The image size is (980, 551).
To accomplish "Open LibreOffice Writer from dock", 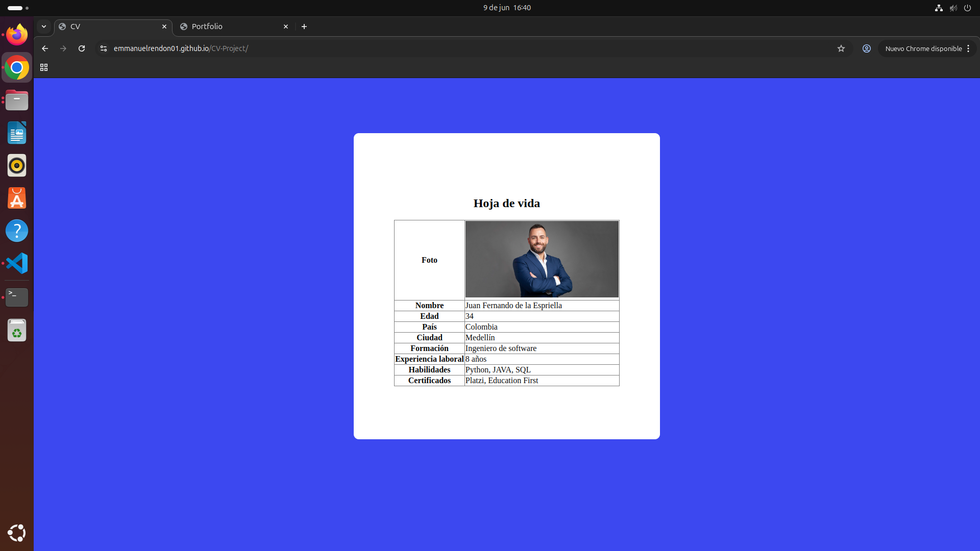I will (17, 133).
